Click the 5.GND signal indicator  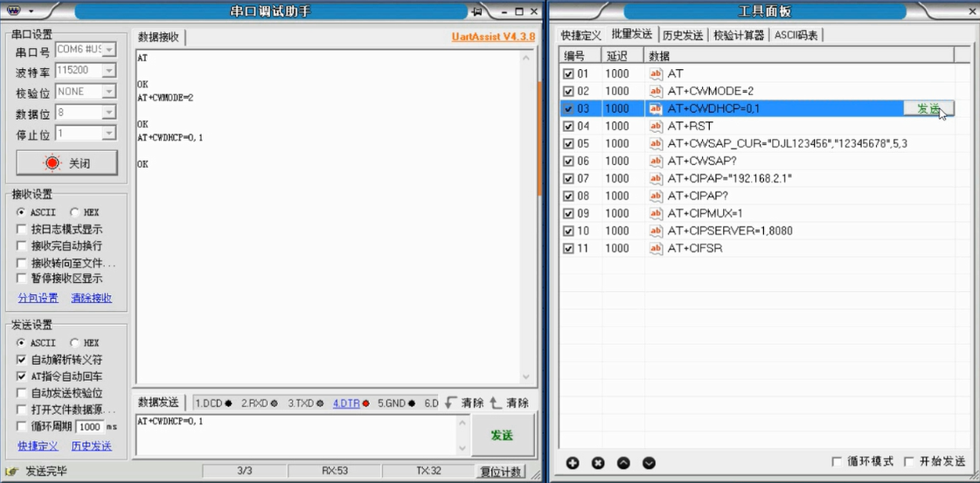click(x=396, y=404)
